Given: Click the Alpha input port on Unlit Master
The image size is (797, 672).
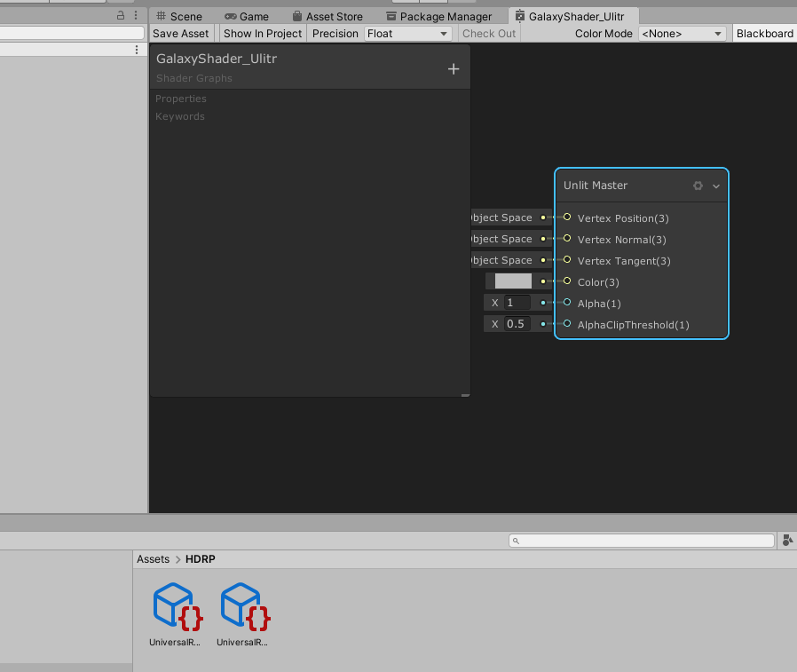Looking at the screenshot, I should (x=565, y=303).
